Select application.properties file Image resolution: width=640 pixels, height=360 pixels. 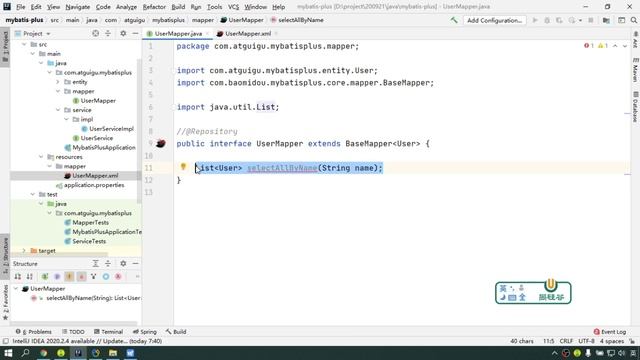tap(94, 185)
